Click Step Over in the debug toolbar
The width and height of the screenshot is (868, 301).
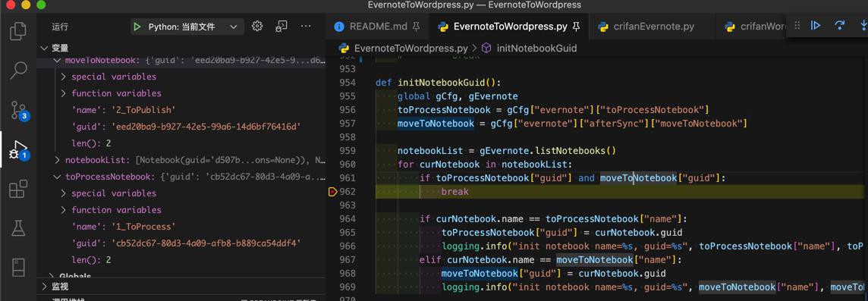840,26
